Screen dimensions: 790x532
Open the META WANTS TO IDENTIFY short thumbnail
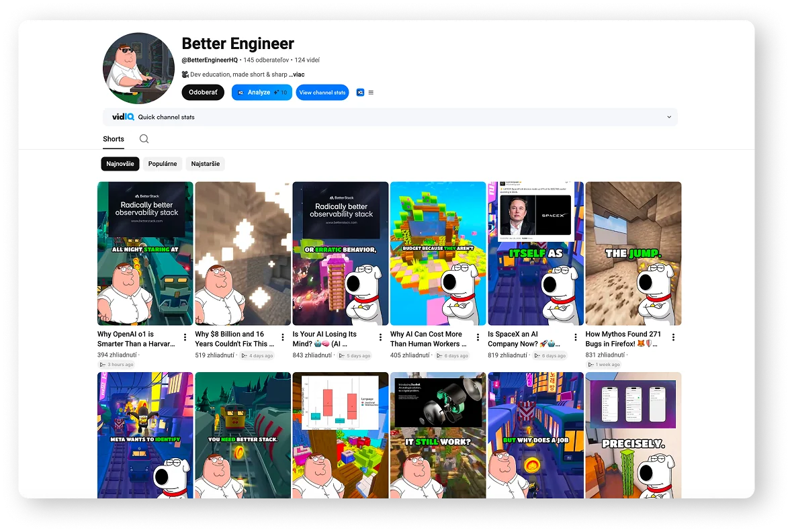click(145, 435)
